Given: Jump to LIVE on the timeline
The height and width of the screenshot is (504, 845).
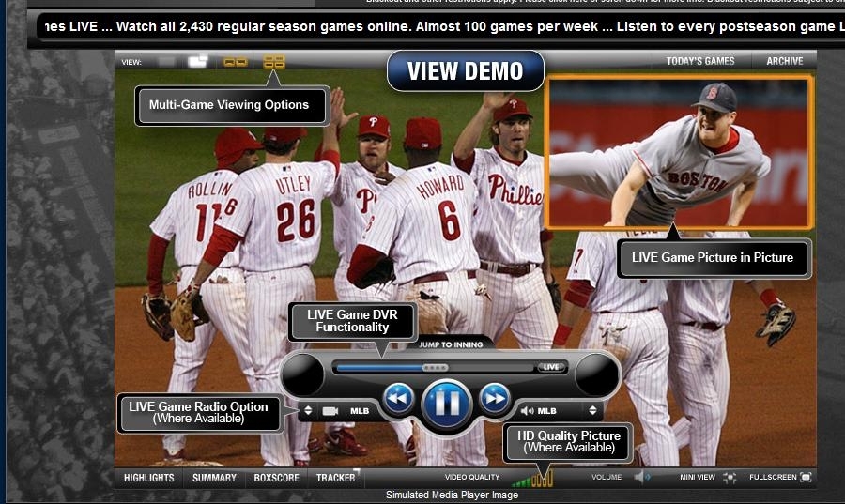Looking at the screenshot, I should point(551,367).
